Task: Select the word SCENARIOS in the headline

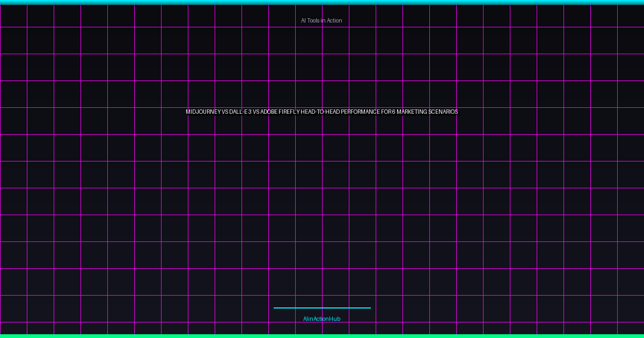Action: pos(443,112)
